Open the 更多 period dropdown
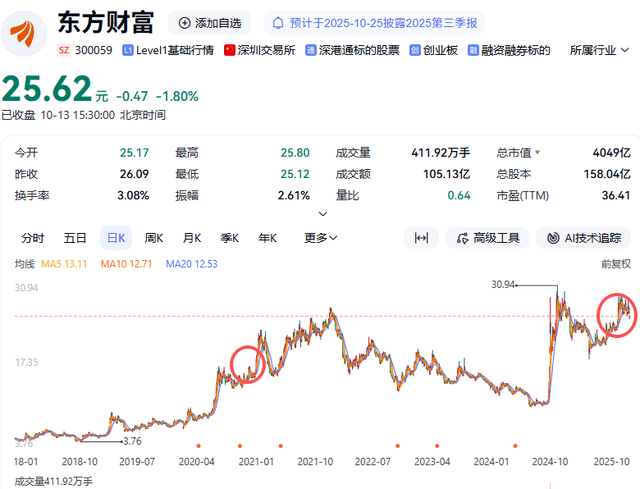 [321, 238]
